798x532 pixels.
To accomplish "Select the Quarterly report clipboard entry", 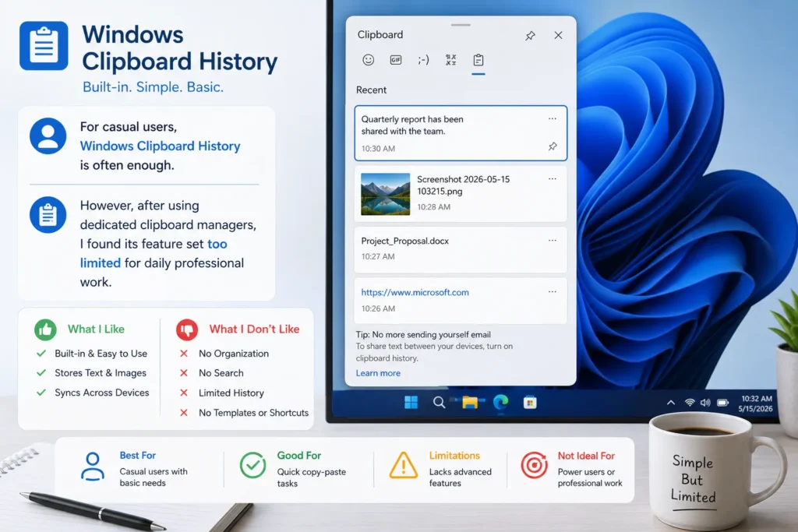I will point(461,133).
